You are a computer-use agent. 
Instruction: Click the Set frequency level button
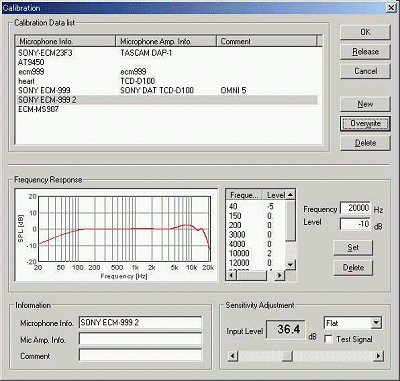click(353, 248)
